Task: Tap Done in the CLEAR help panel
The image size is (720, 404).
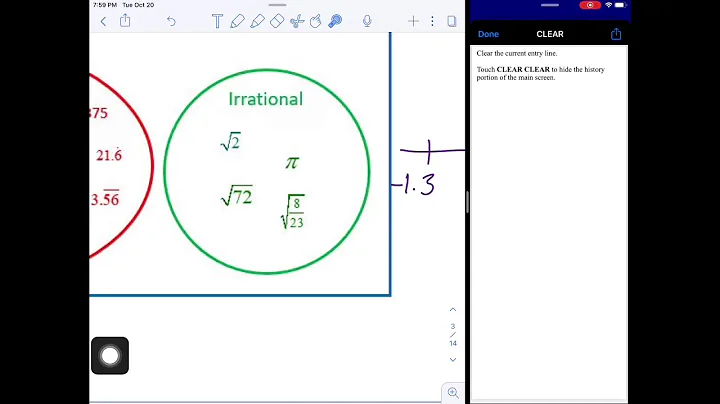Action: coord(488,34)
